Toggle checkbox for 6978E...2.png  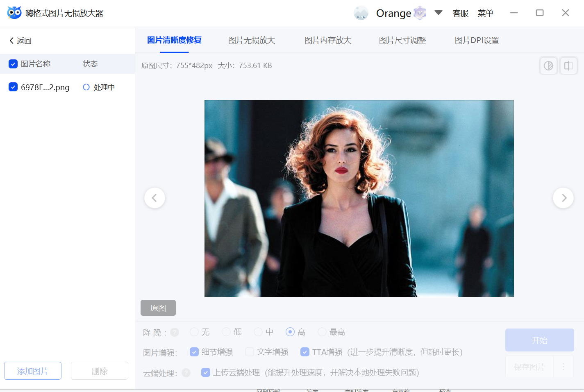pyautogui.click(x=13, y=87)
